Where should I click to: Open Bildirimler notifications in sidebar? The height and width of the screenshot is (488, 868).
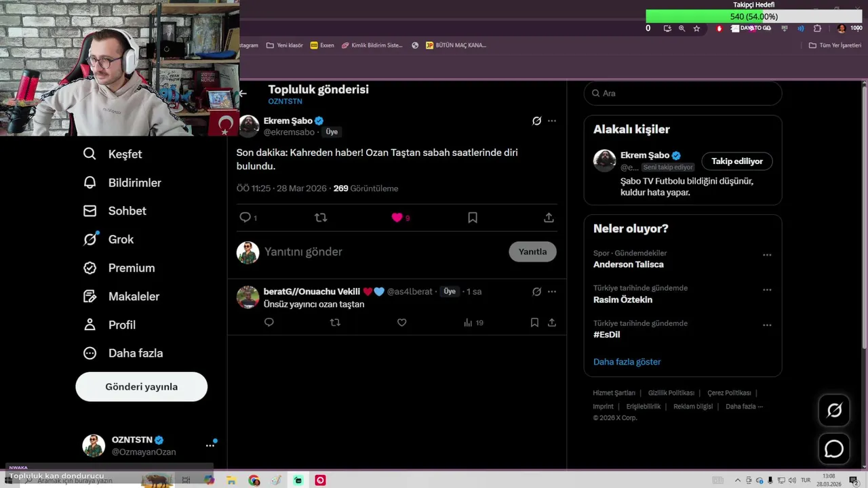pos(122,182)
